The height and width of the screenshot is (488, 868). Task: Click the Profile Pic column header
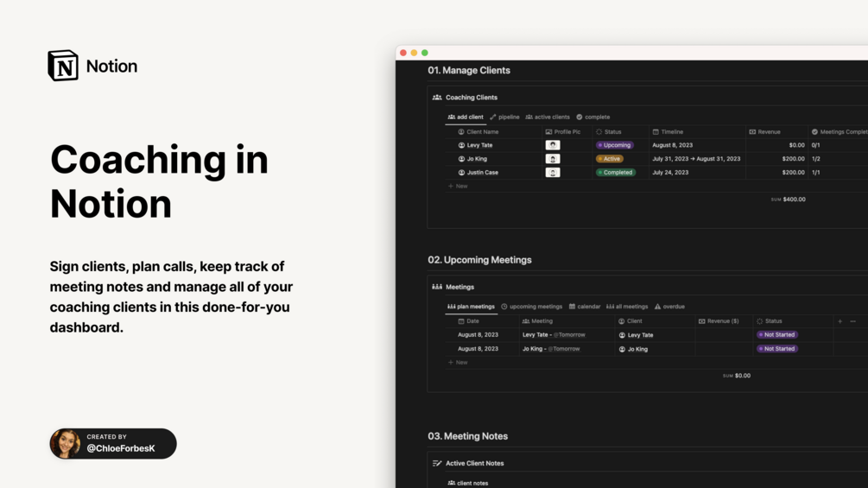point(563,131)
